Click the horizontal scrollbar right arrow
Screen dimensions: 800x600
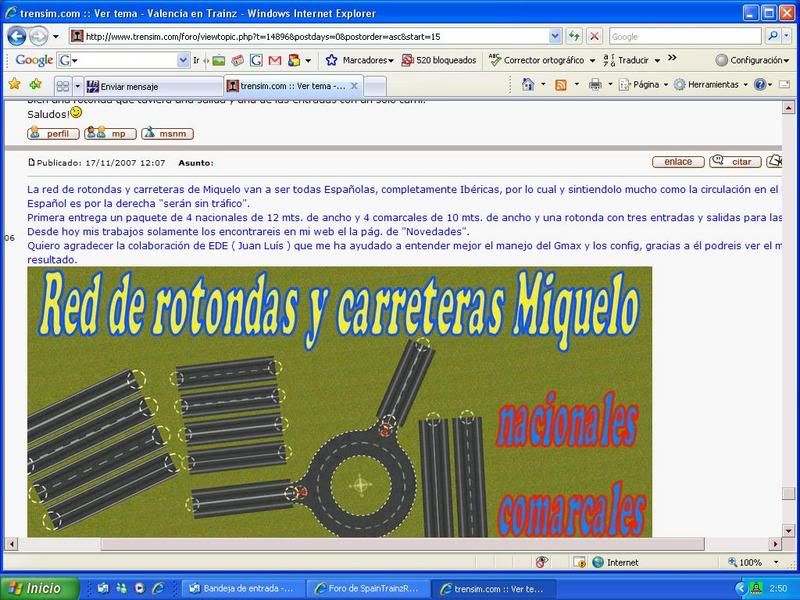pos(776,544)
